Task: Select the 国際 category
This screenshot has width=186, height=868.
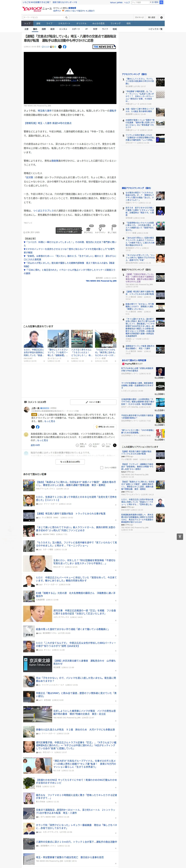Action: pyautogui.click(x=44, y=29)
